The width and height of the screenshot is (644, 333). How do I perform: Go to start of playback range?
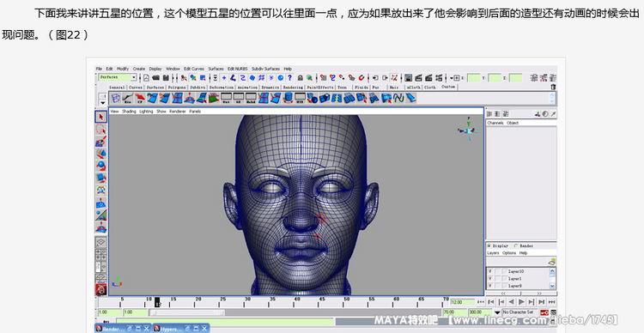[x=481, y=302]
